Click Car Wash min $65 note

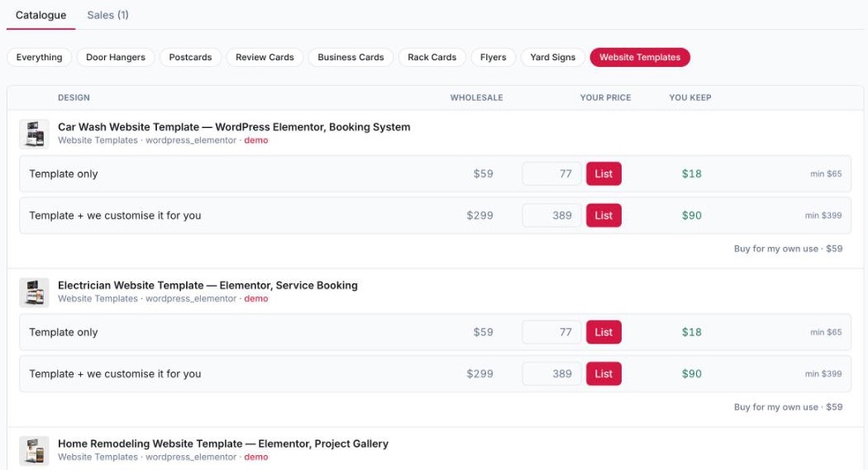click(826, 173)
